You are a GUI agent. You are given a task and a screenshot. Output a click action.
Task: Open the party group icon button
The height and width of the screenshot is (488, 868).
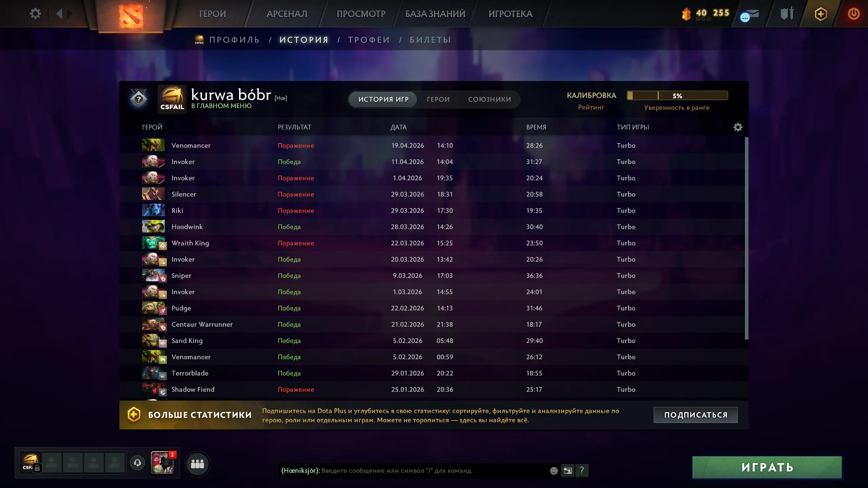pos(197,464)
